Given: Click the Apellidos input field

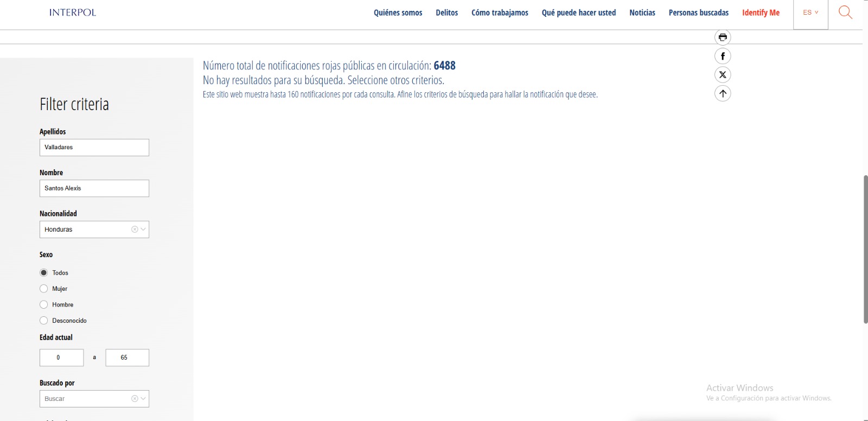Looking at the screenshot, I should click(x=94, y=148).
